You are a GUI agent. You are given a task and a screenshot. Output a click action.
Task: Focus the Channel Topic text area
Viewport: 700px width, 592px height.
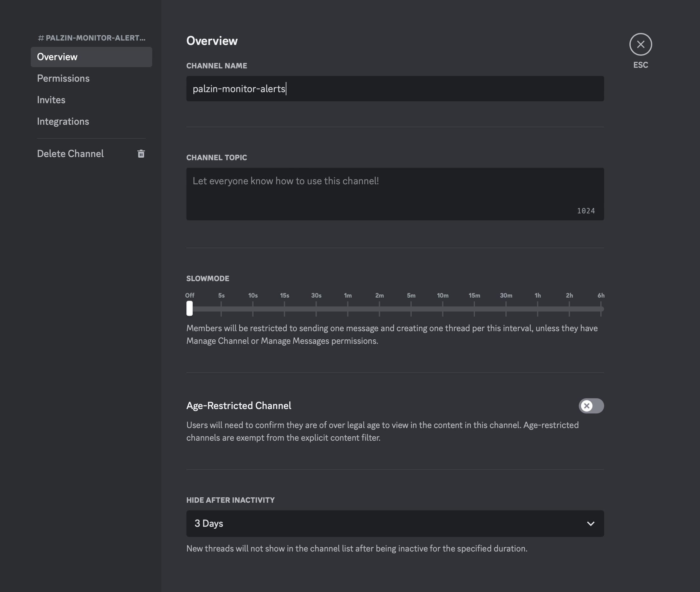pyautogui.click(x=395, y=194)
